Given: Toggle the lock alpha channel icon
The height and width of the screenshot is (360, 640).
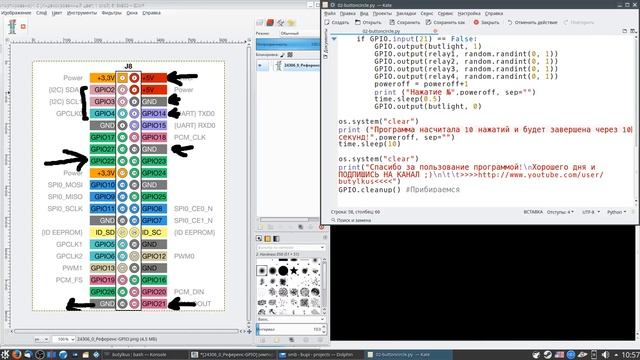Looking at the screenshot, I should [x=290, y=55].
